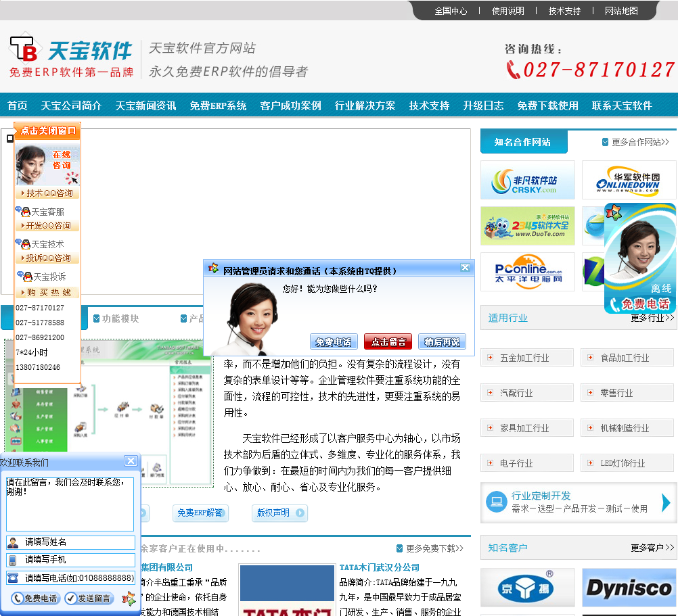
Task: Click 版权声明 button
Action: [x=279, y=513]
